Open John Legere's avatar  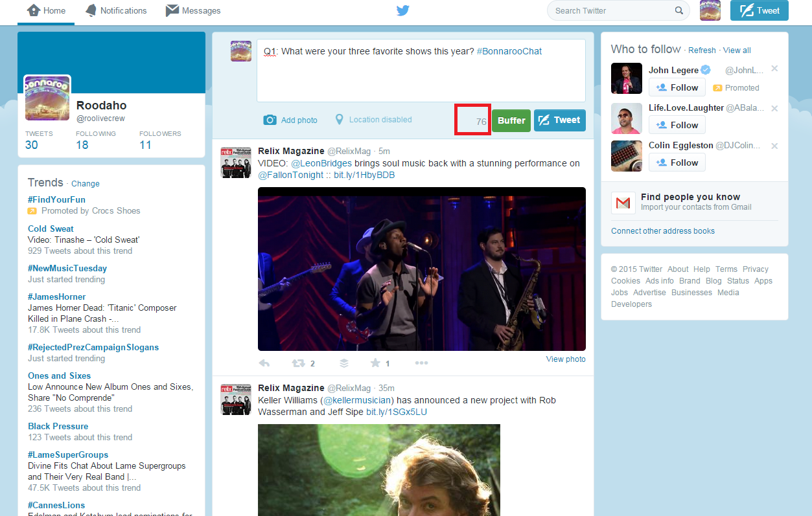[627, 78]
